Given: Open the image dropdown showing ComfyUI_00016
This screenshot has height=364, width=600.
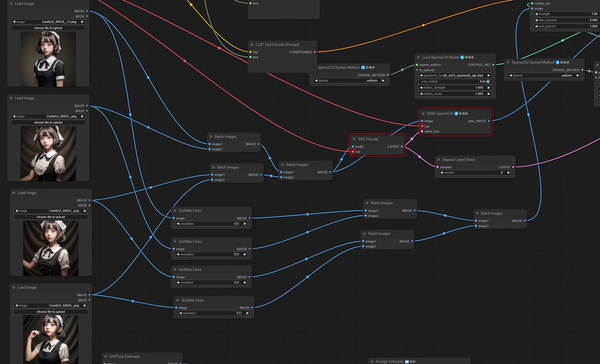Looking at the screenshot, I should (48, 21).
